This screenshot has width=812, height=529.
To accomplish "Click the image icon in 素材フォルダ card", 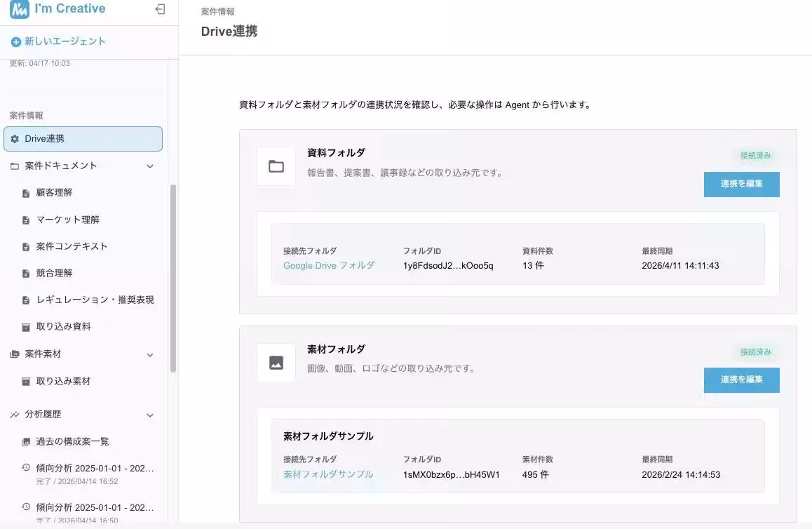I will click(x=276, y=363).
